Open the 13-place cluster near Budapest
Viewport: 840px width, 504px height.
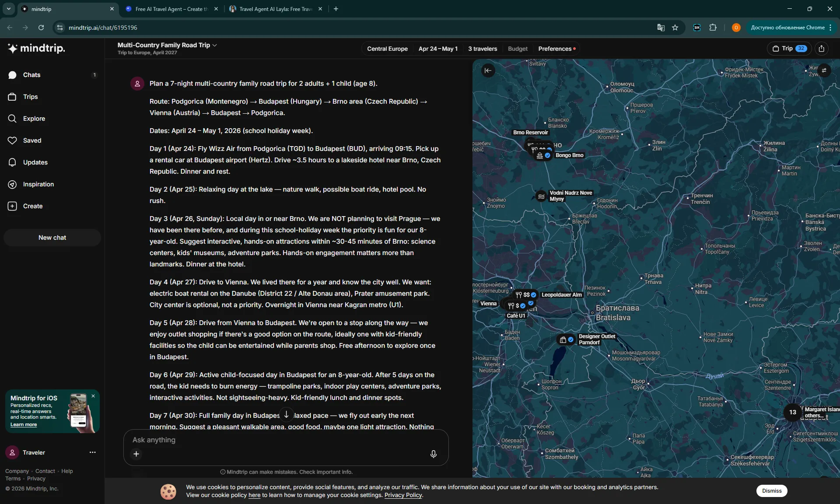point(792,412)
